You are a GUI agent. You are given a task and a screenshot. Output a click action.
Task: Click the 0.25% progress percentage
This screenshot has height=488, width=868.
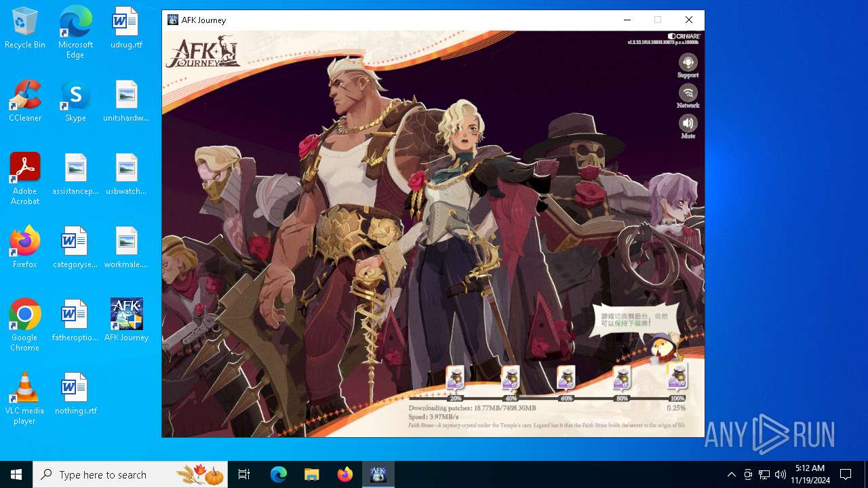click(x=676, y=408)
